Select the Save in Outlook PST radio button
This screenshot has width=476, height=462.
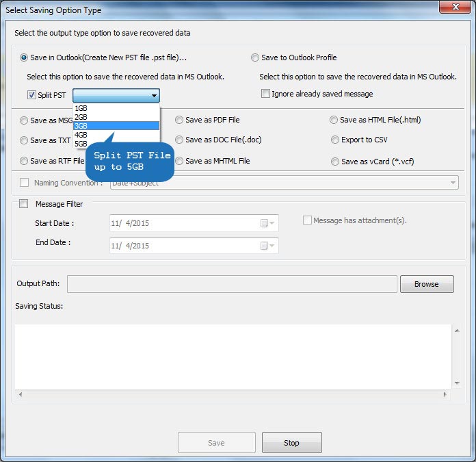25,58
